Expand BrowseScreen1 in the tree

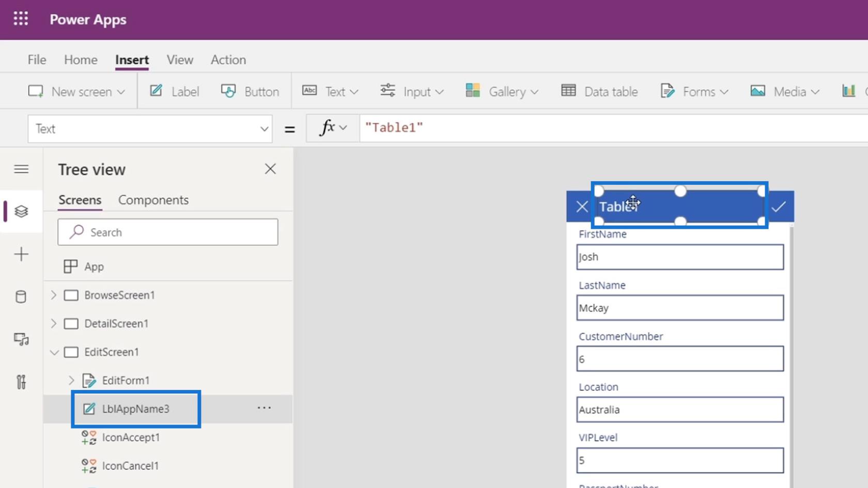point(54,295)
